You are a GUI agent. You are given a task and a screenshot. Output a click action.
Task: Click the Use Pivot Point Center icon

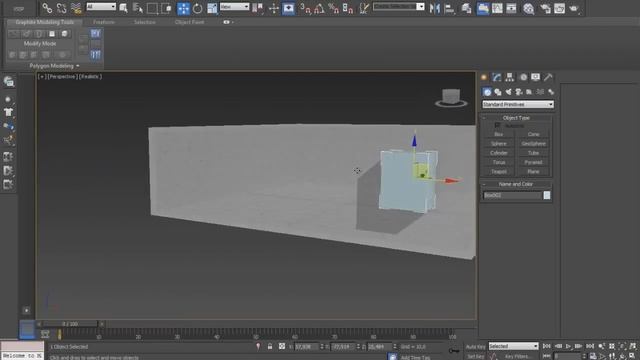coord(258,8)
